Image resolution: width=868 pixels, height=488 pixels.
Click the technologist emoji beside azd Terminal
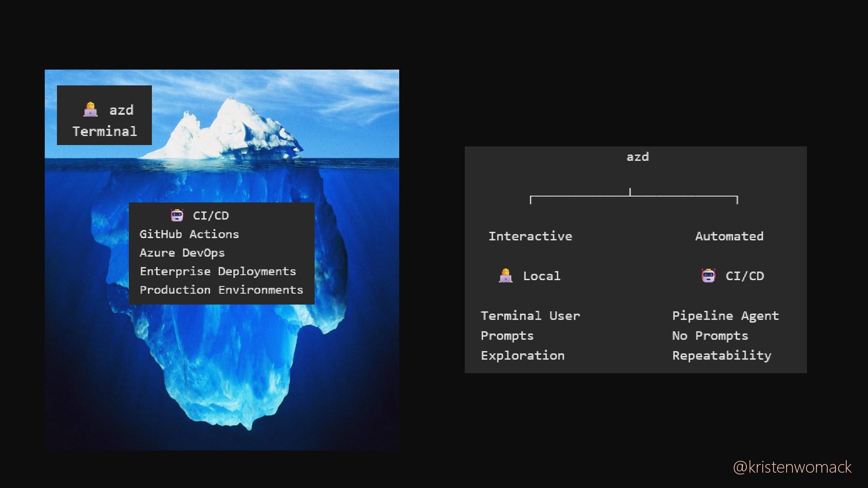[90, 109]
